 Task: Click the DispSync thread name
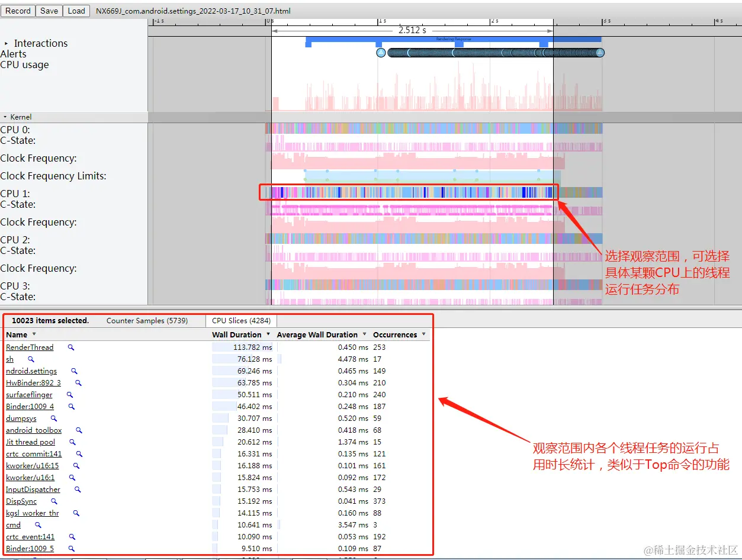click(x=21, y=501)
